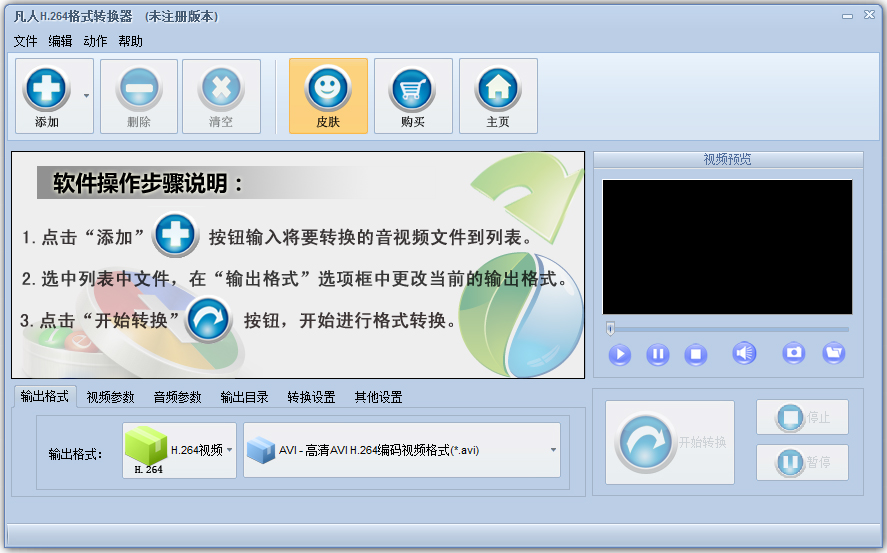887x553 pixels.
Task: Close the converter window
Action: [x=869, y=15]
